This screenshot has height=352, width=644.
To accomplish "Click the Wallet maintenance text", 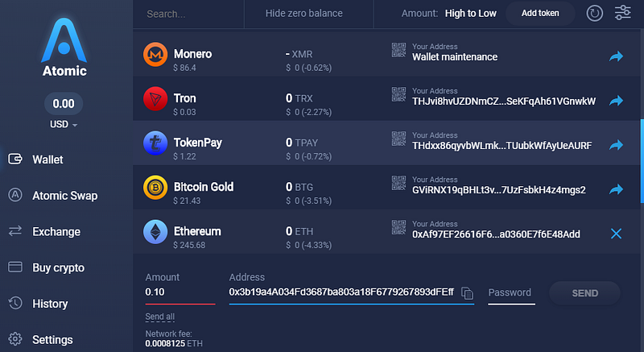I will [x=455, y=57].
